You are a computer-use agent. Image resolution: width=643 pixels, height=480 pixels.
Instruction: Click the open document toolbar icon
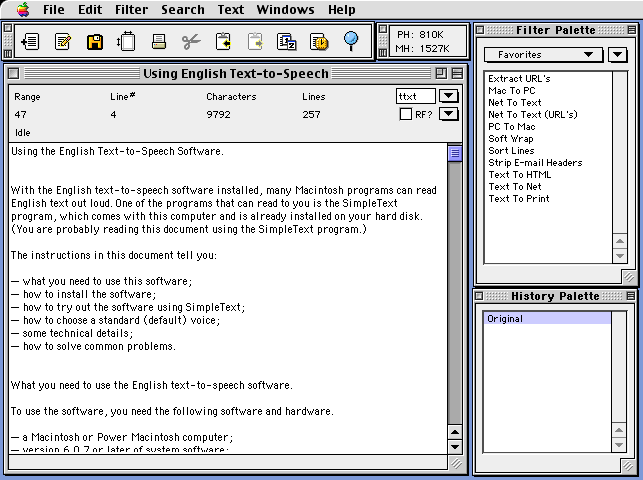point(30,42)
